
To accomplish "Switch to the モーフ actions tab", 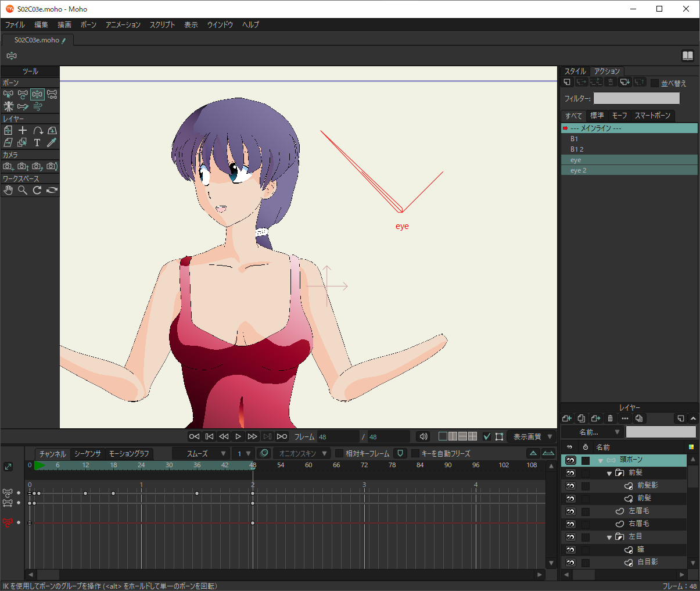I will click(x=619, y=116).
